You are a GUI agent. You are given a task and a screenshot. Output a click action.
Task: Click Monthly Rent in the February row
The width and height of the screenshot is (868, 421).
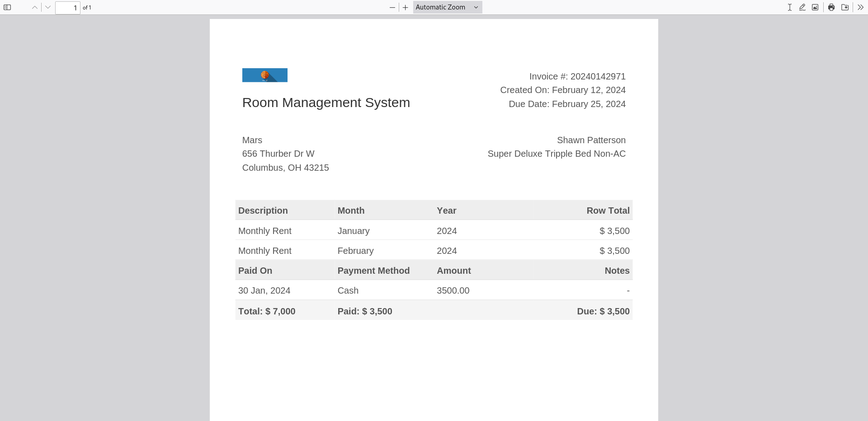pos(265,251)
